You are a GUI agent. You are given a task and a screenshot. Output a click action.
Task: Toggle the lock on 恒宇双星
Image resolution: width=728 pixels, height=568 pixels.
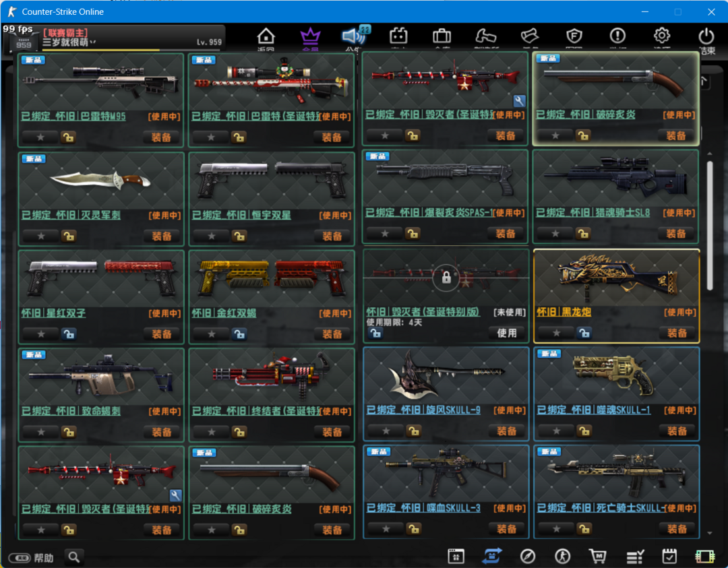tap(239, 236)
